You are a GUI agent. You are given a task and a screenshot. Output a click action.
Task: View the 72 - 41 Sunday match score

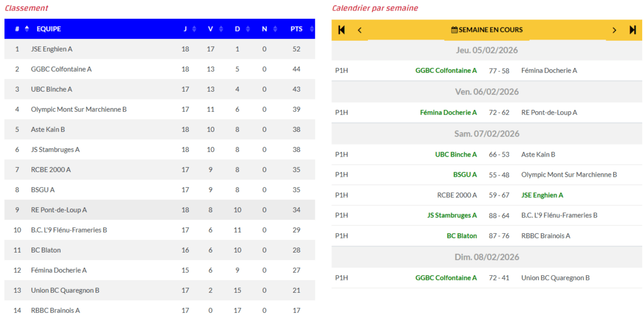(499, 278)
